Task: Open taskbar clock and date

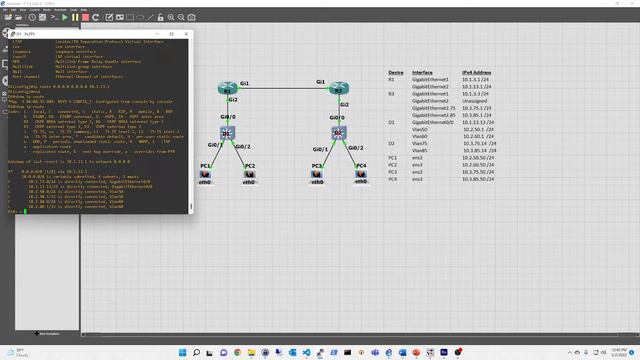Action: click(619, 352)
